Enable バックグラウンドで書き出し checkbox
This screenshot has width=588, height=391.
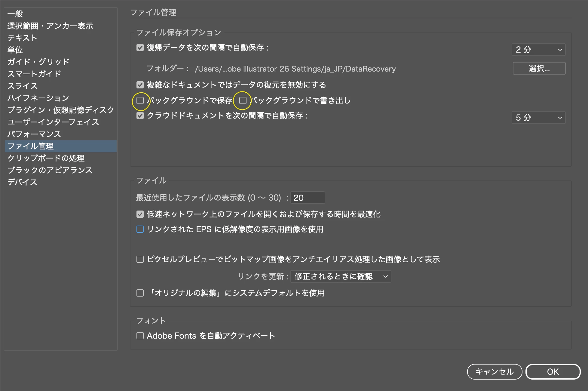click(243, 100)
